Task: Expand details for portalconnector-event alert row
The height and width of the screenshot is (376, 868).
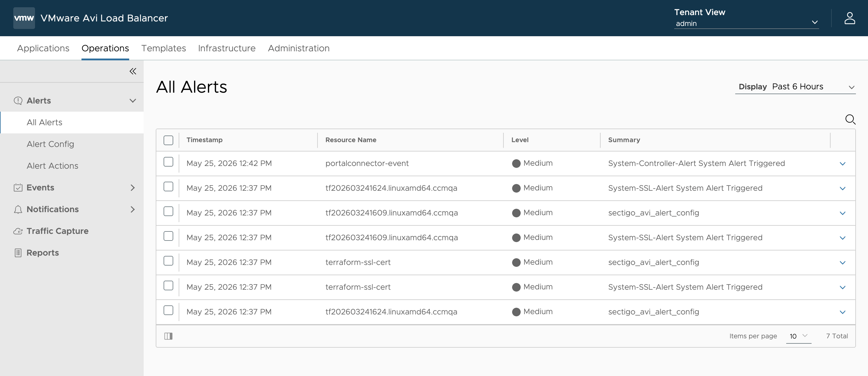Action: point(842,164)
